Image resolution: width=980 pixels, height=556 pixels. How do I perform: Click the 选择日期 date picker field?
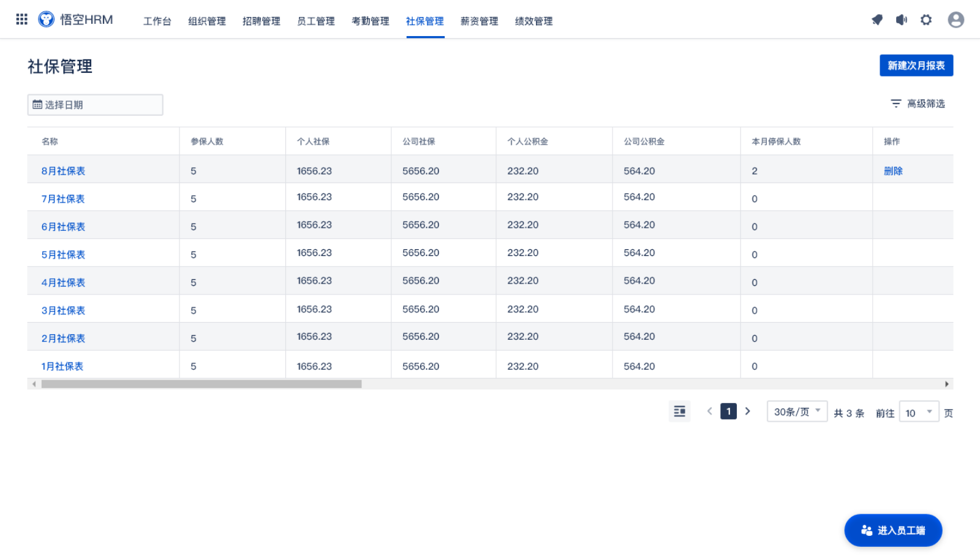tap(95, 105)
